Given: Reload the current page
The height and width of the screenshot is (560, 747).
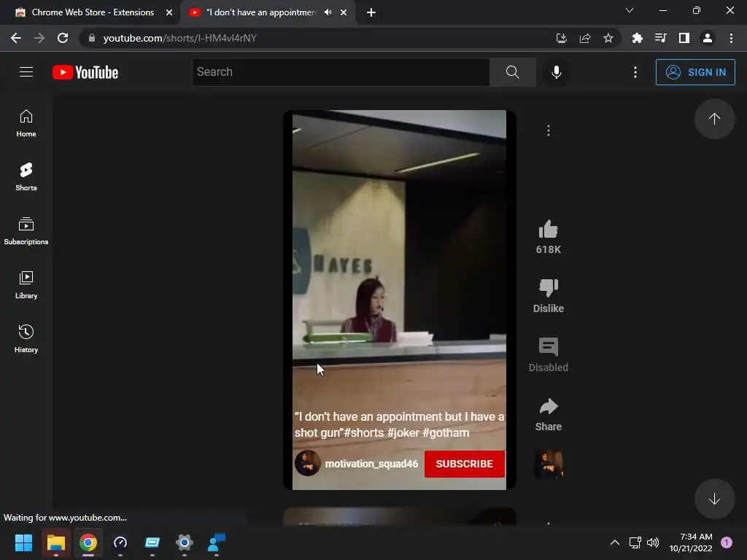Looking at the screenshot, I should [63, 38].
